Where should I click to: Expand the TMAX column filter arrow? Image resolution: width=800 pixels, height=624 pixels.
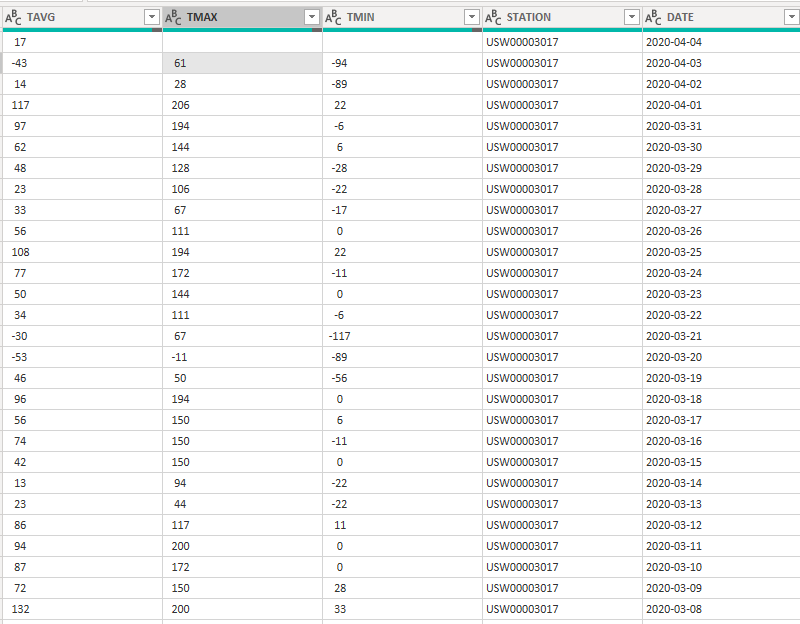pos(311,17)
